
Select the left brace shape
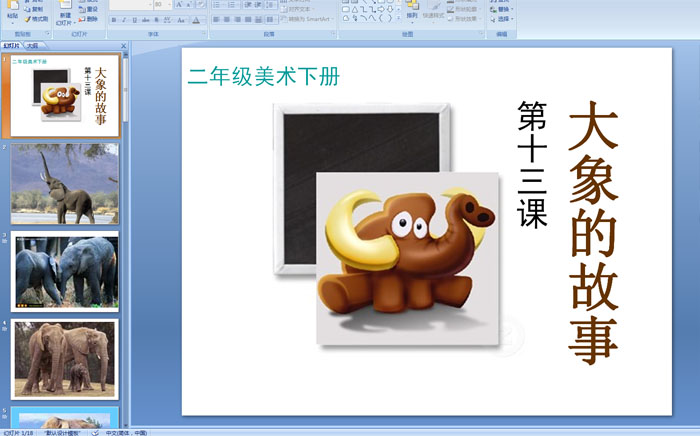(x=381, y=18)
